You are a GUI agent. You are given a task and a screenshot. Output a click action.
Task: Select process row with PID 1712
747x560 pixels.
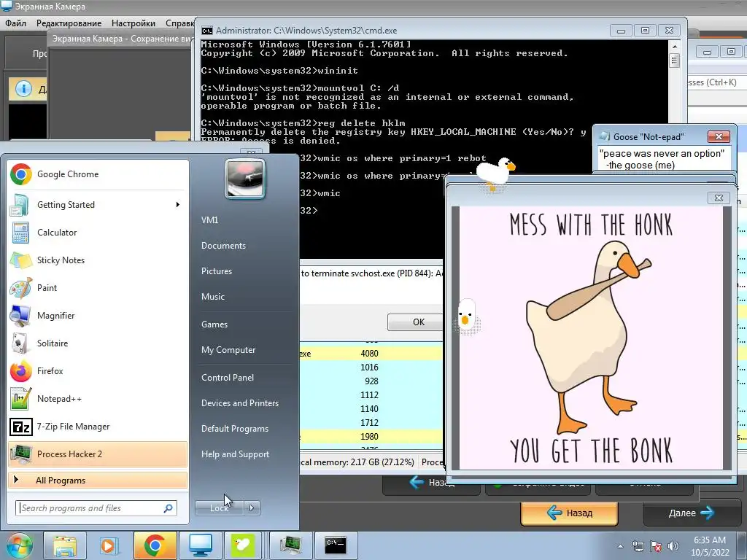coord(371,422)
